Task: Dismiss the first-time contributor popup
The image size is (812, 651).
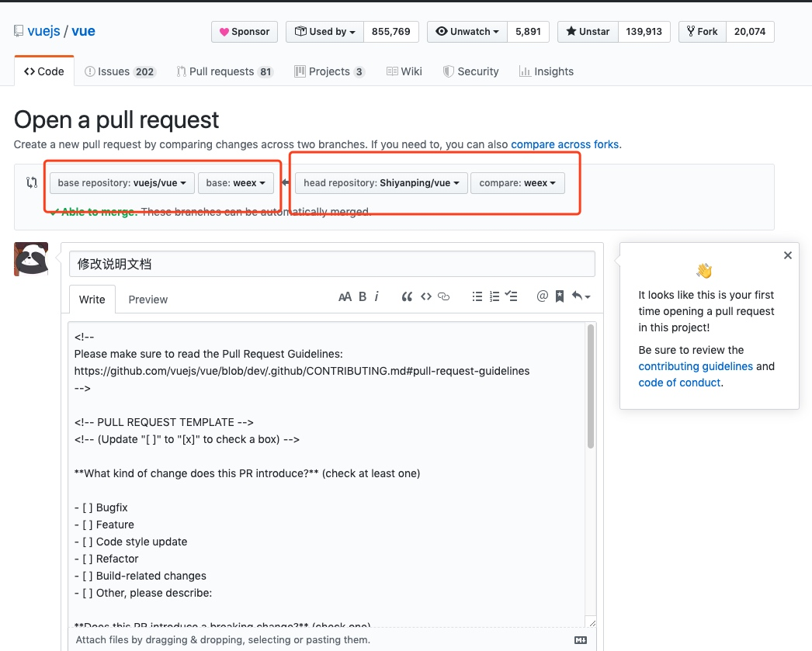Action: pos(788,255)
